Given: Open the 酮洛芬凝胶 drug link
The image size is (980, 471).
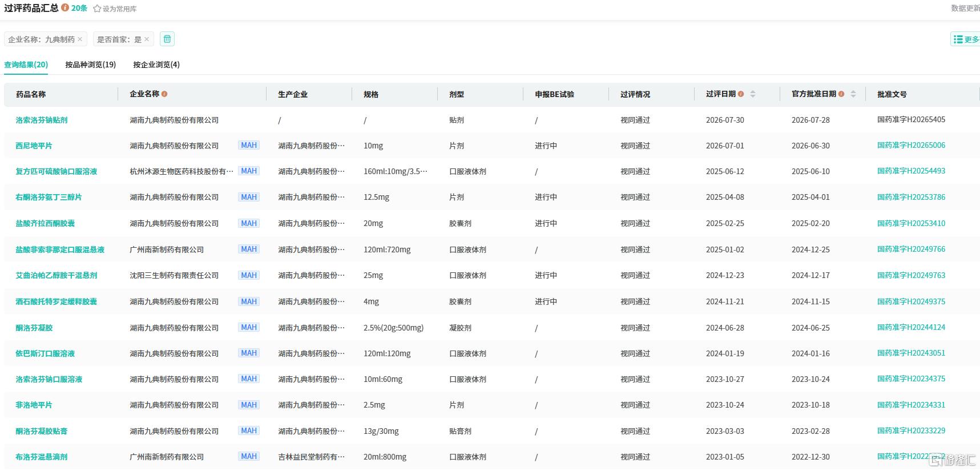Looking at the screenshot, I should (x=34, y=328).
